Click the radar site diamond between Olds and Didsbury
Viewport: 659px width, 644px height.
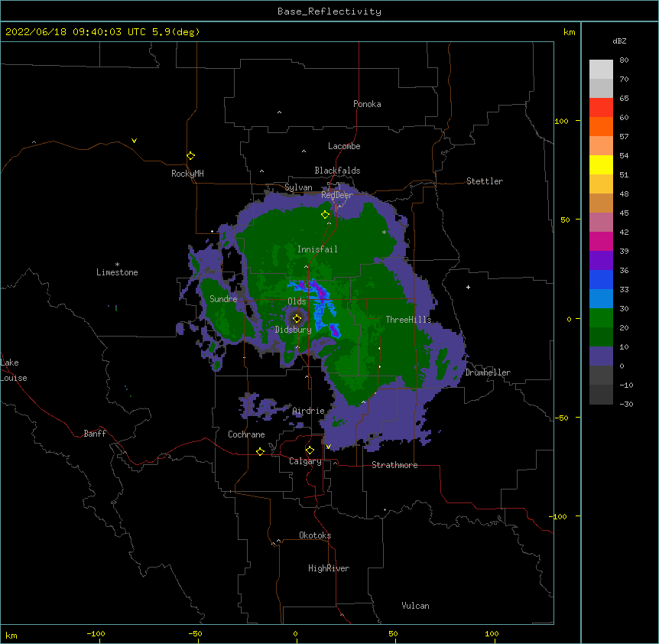click(297, 318)
